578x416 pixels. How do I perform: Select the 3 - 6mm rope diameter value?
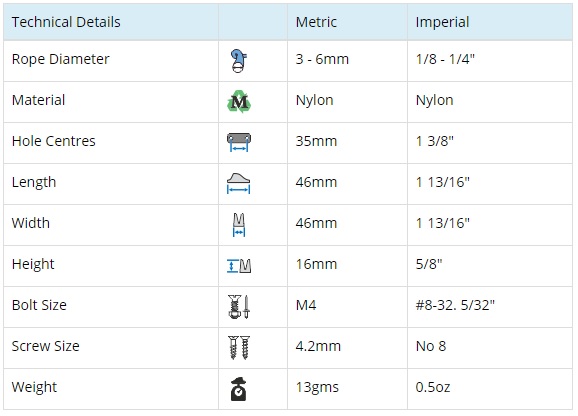click(322, 59)
